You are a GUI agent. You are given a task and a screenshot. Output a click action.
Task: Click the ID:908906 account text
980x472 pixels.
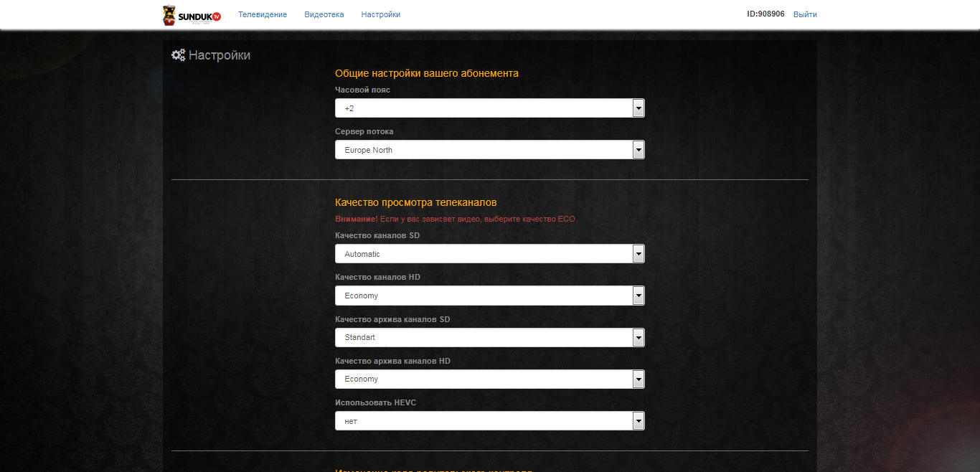(x=765, y=14)
